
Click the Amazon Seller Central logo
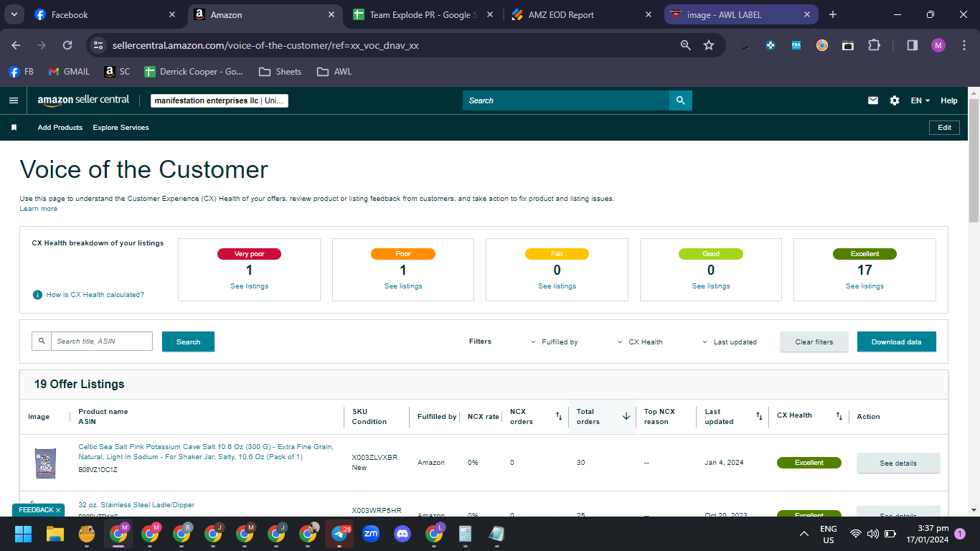pos(83,100)
